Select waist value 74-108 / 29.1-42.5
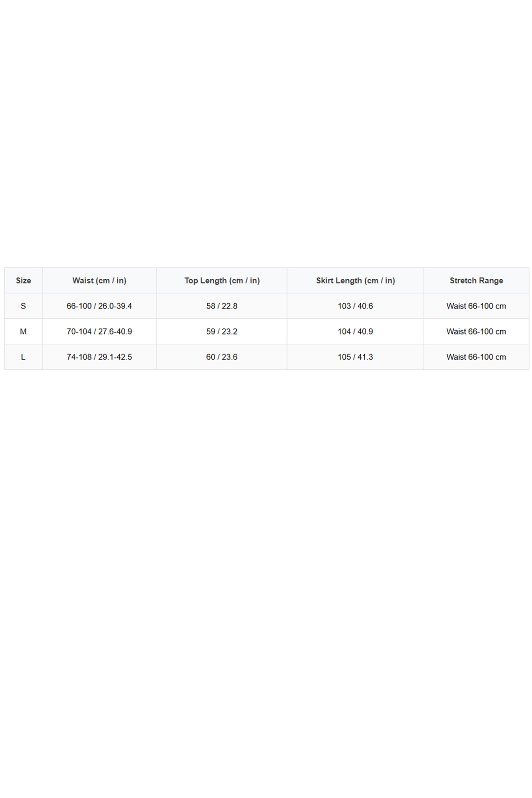The height and width of the screenshot is (798, 532). pyautogui.click(x=99, y=356)
